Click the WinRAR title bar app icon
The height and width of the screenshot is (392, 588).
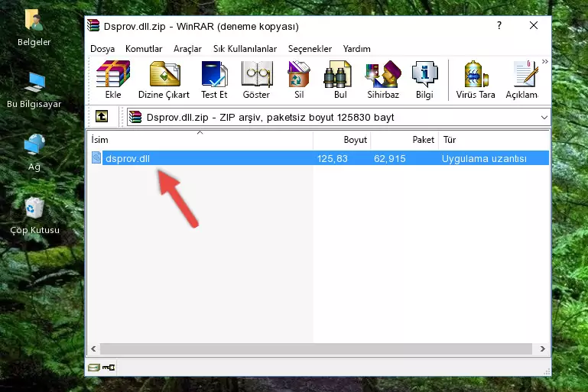[x=93, y=26]
